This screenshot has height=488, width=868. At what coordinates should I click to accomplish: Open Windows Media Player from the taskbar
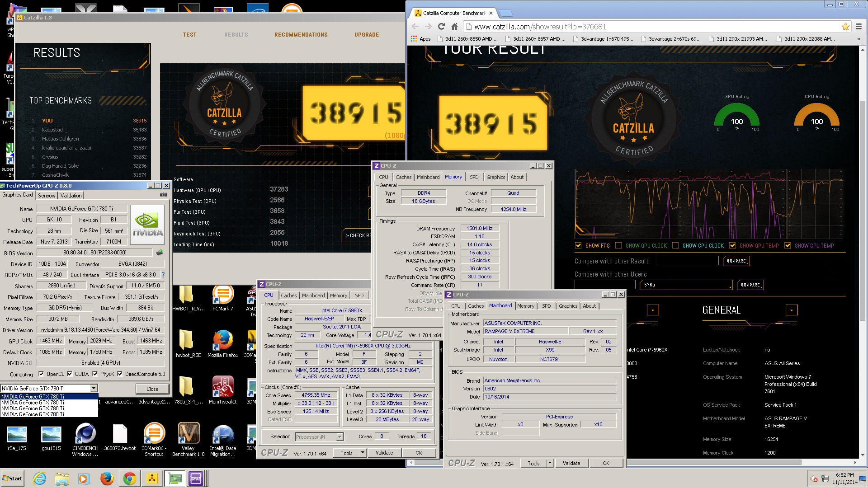(x=84, y=479)
